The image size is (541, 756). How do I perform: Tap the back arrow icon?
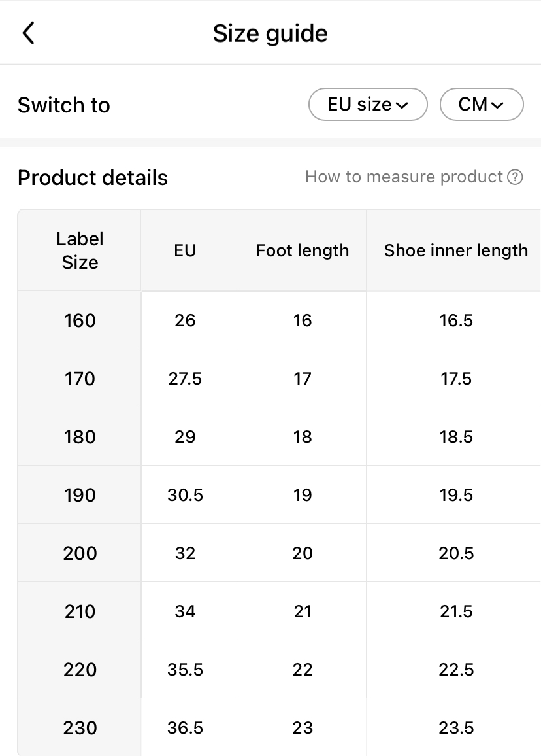28,33
